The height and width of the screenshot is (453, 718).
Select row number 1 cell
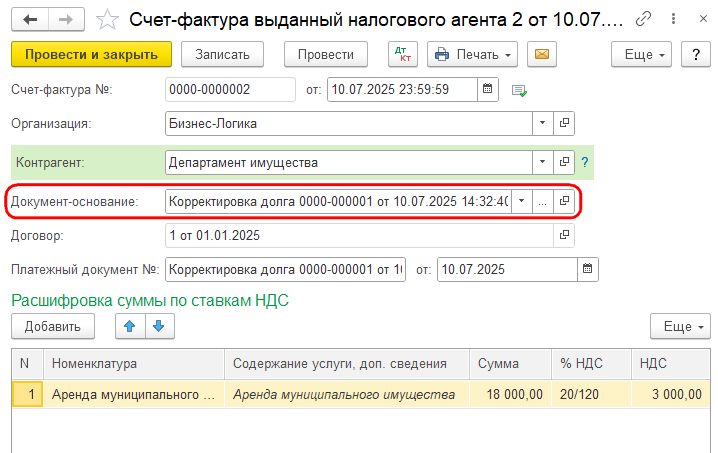click(x=28, y=394)
